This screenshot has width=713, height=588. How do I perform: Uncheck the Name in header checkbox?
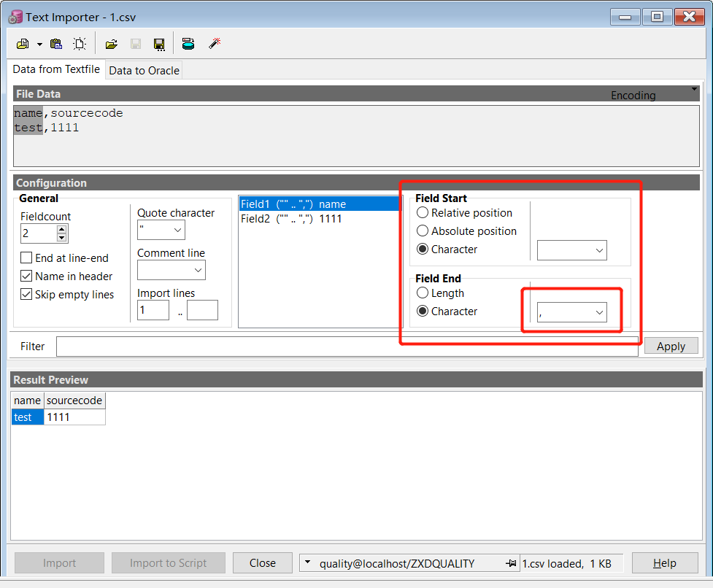click(26, 276)
